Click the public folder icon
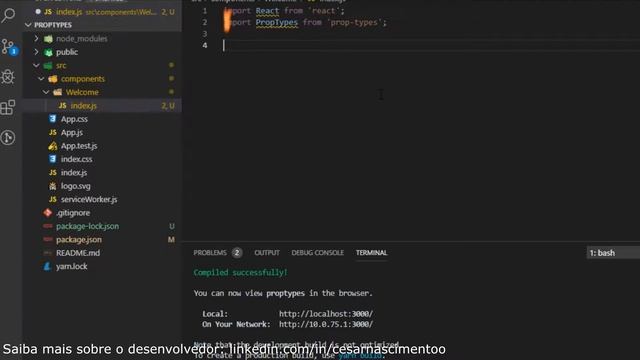 pyautogui.click(x=48, y=52)
